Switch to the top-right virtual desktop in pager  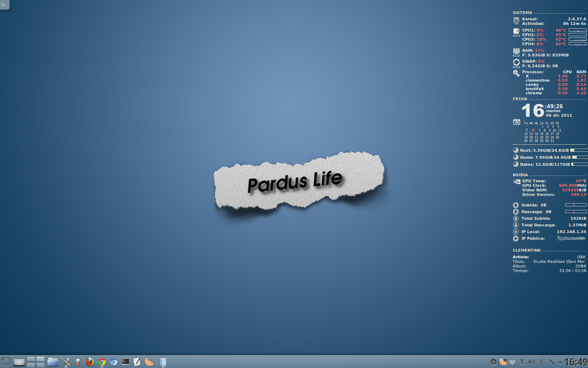coord(40,359)
